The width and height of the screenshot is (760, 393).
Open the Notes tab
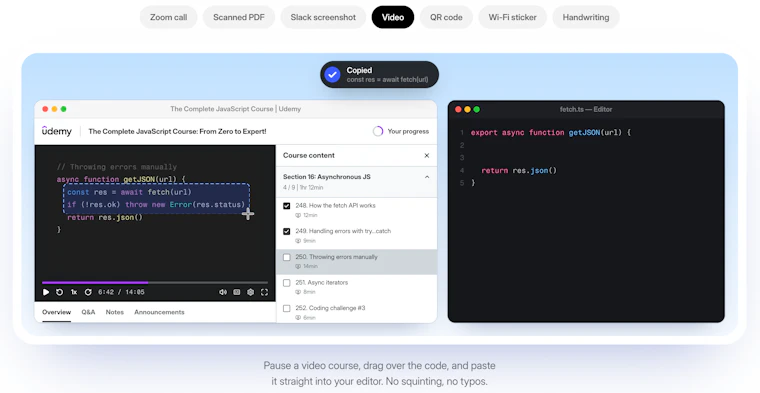coord(115,312)
